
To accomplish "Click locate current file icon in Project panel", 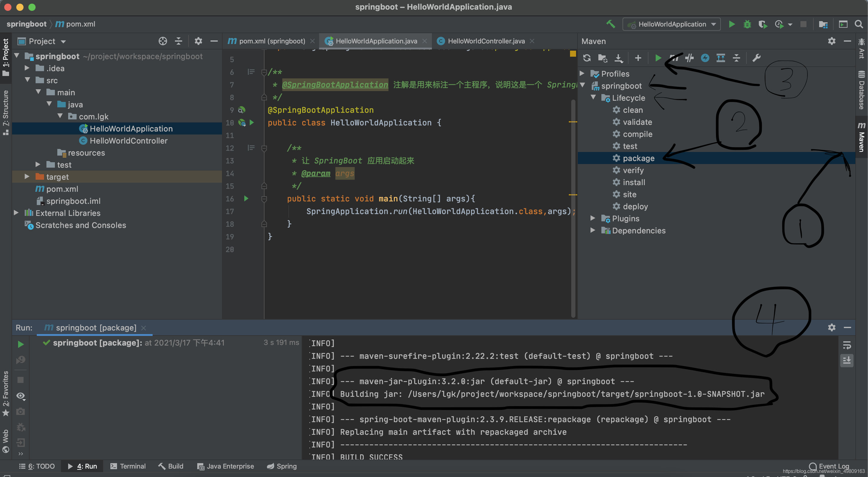I will click(163, 41).
